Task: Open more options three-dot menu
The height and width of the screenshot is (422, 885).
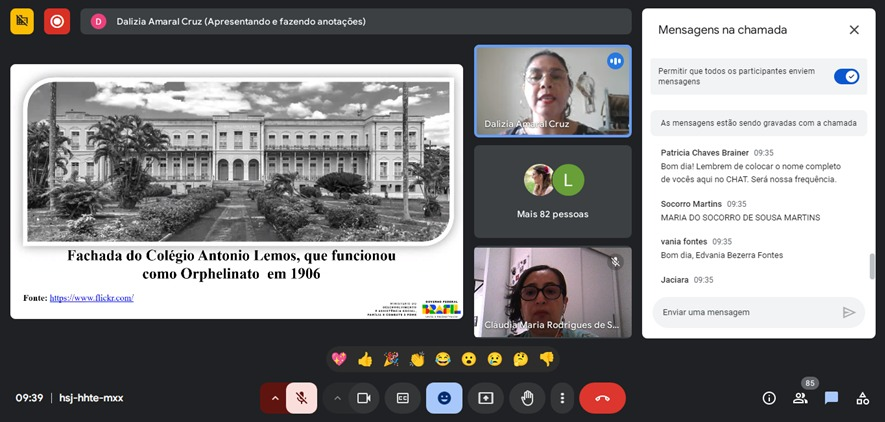Action: (x=562, y=398)
